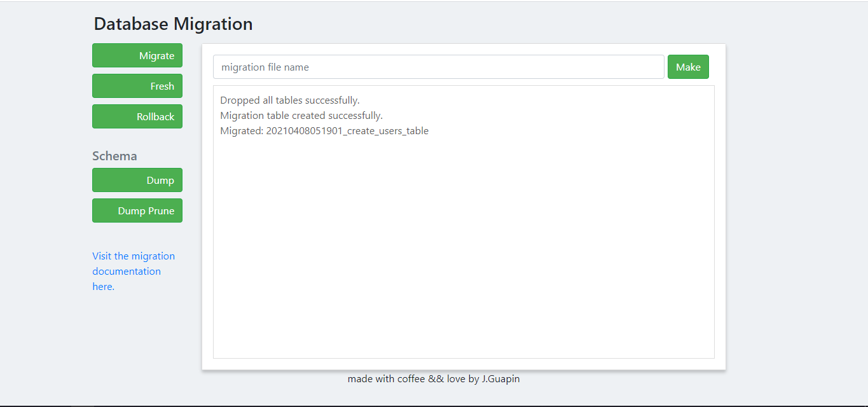Screen dimensions: 868x407
Task: Click the author name J.Guapin in the footer
Action: [x=500, y=379]
